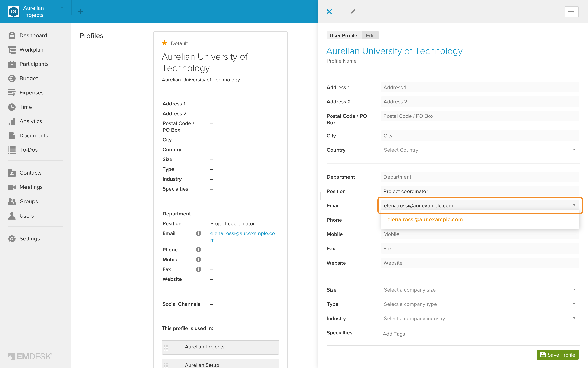Open the email link in profile card
Viewport: 588px width, 368px height.
[x=242, y=237]
